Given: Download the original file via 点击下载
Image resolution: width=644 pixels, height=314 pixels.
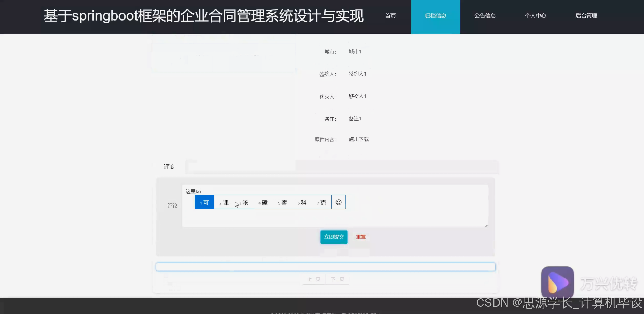Looking at the screenshot, I should (x=358, y=139).
